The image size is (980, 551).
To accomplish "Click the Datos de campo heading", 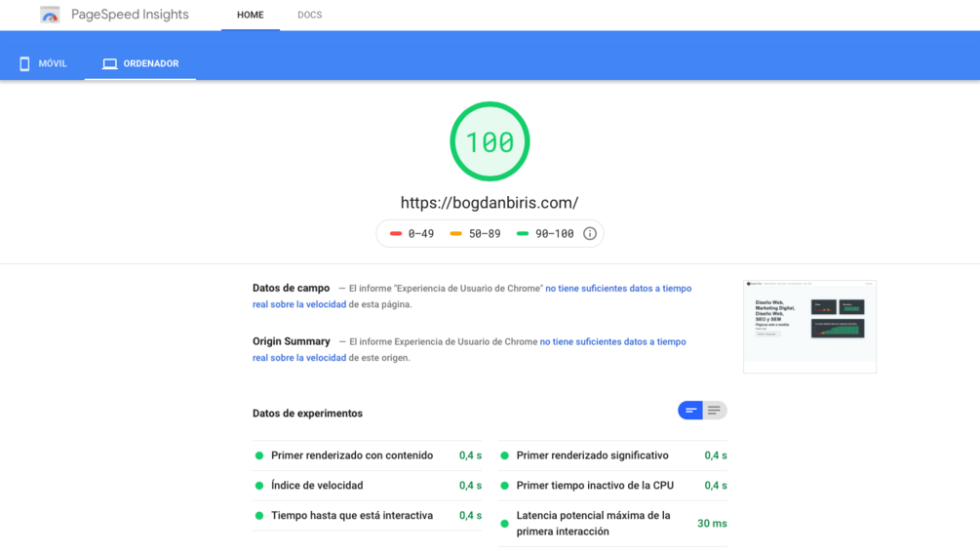I will point(291,288).
